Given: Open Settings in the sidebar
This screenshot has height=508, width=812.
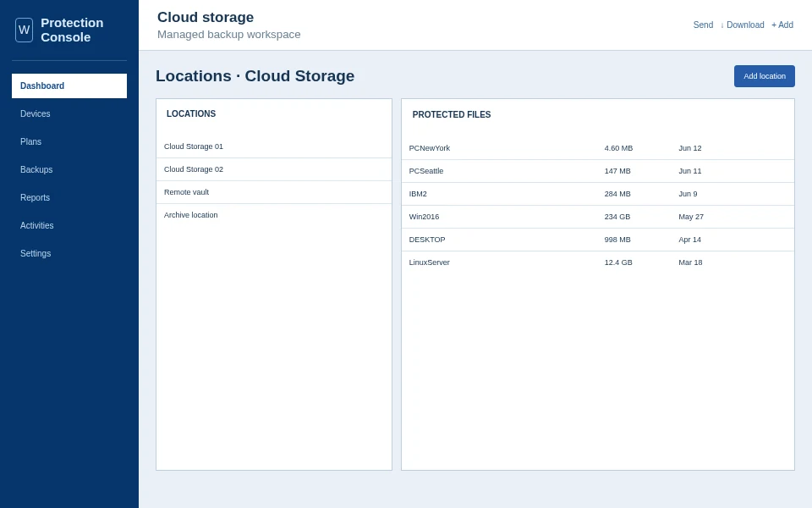Looking at the screenshot, I should pyautogui.click(x=69, y=253).
